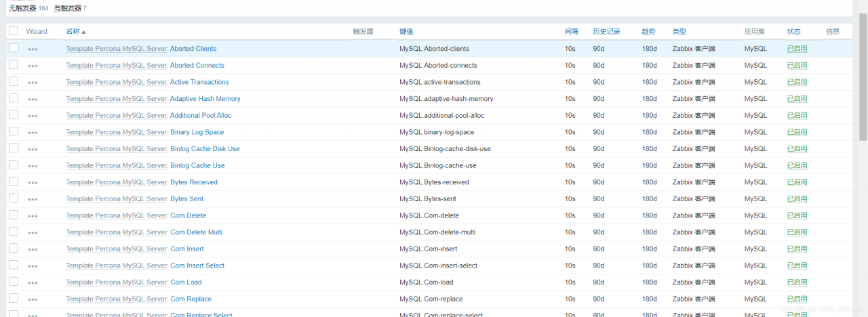Check the Adaptive Hash Memory item checkbox

click(14, 98)
